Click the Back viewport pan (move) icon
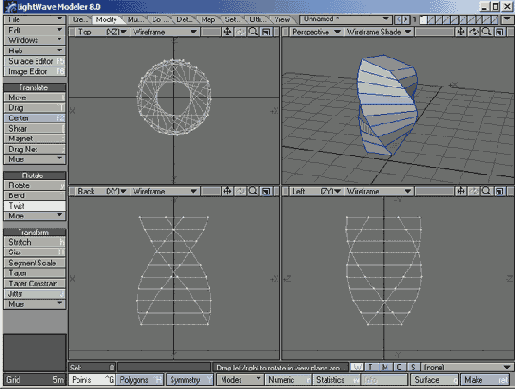This screenshot has width=515, height=389. coord(227,191)
